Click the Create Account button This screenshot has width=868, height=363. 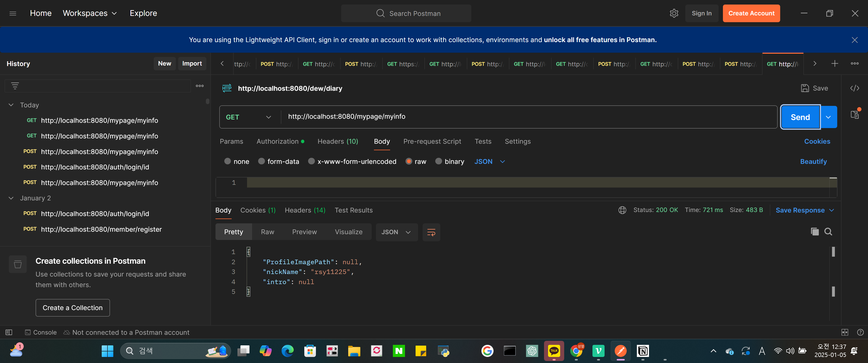[x=751, y=13]
